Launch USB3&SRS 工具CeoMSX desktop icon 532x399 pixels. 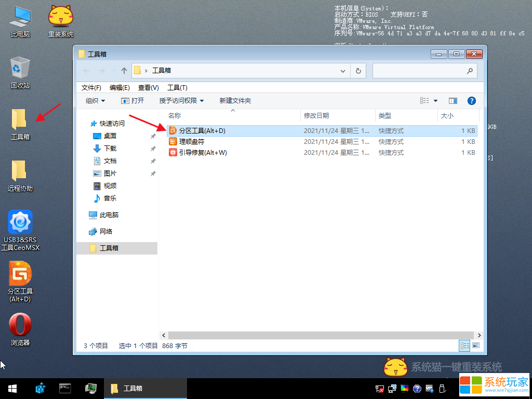coord(20,230)
